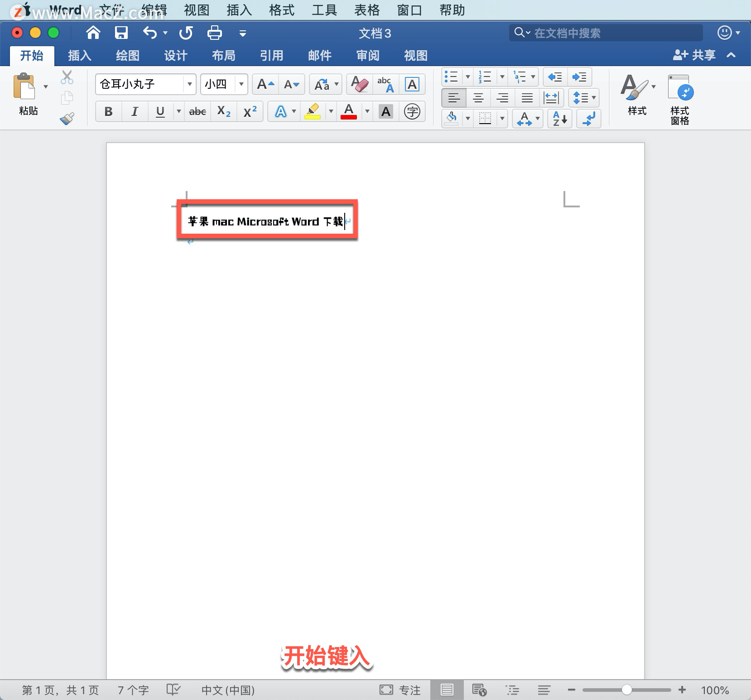Image resolution: width=751 pixels, height=700 pixels.
Task: Click the spelling check book icon in status bar
Action: (173, 690)
